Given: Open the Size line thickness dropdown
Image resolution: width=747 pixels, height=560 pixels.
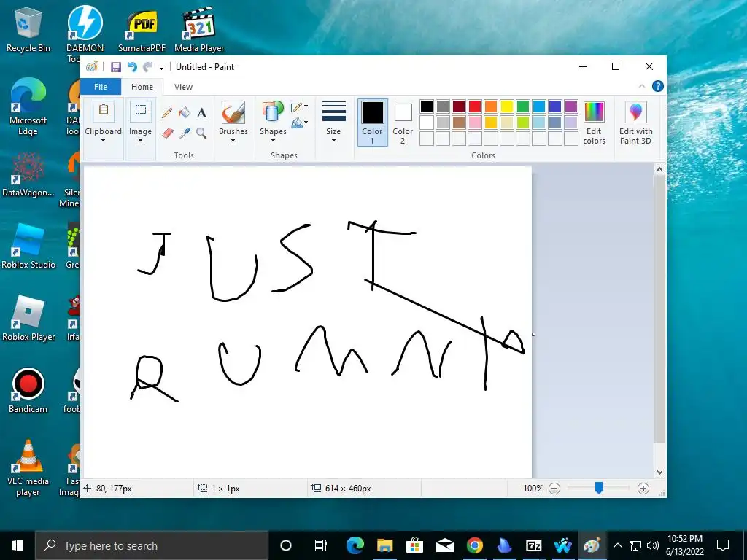Looking at the screenshot, I should (333, 122).
